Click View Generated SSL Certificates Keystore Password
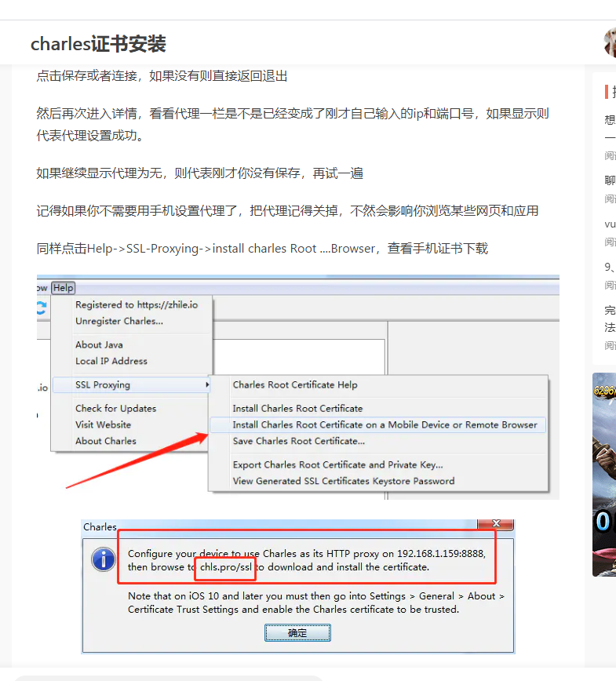Screen dimensions: 616x681 point(343,481)
